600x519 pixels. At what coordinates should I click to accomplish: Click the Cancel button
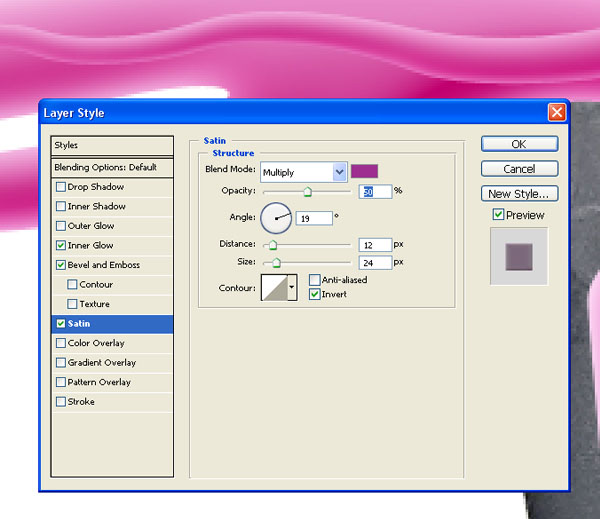(x=519, y=169)
